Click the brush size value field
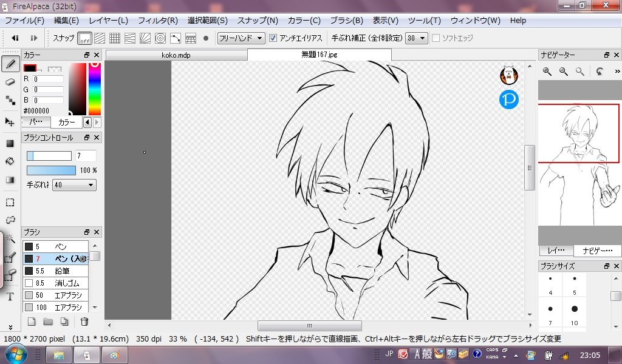 tap(86, 156)
